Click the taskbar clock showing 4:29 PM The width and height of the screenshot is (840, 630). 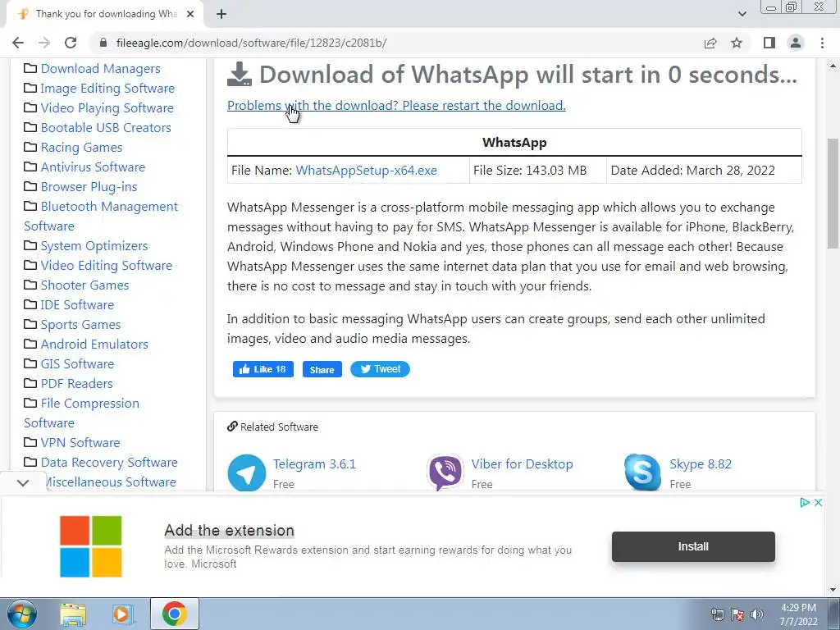[798, 614]
